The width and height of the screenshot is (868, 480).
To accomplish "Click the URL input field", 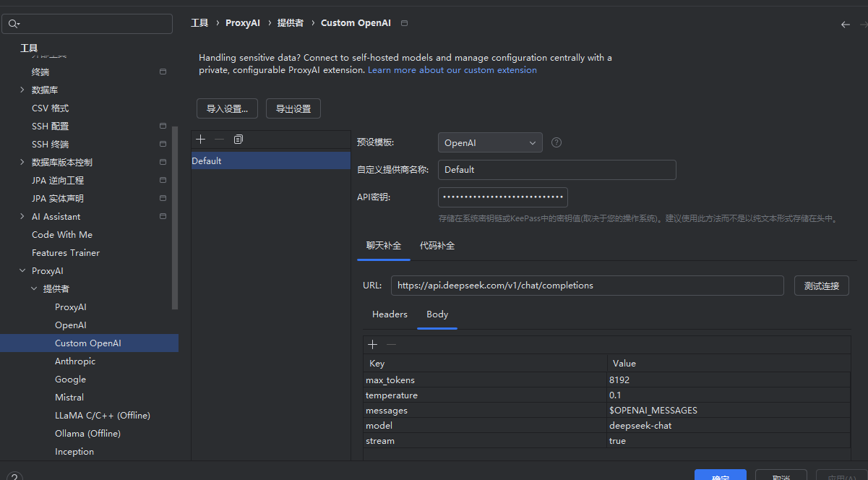I will click(x=588, y=286).
